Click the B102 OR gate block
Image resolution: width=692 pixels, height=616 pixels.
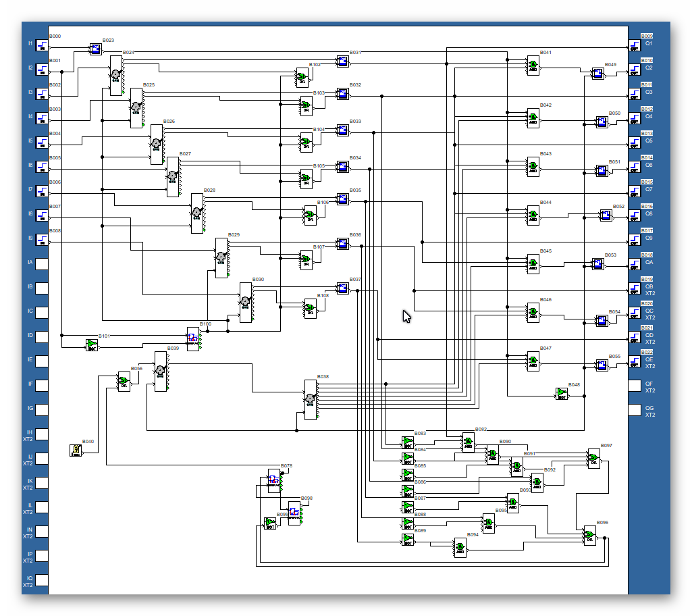302,78
